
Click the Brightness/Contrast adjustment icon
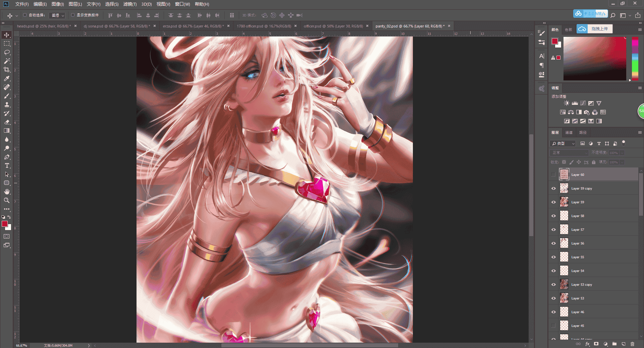[x=567, y=103]
